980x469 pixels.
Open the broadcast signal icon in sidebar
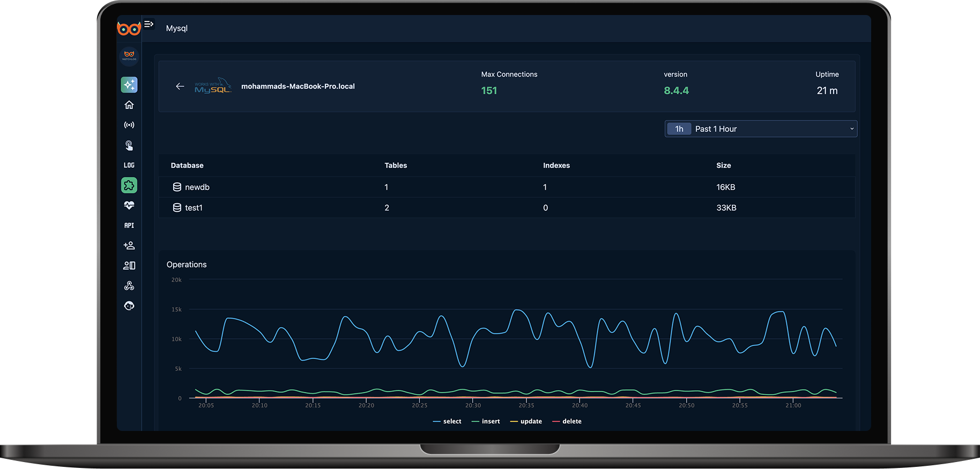point(129,125)
